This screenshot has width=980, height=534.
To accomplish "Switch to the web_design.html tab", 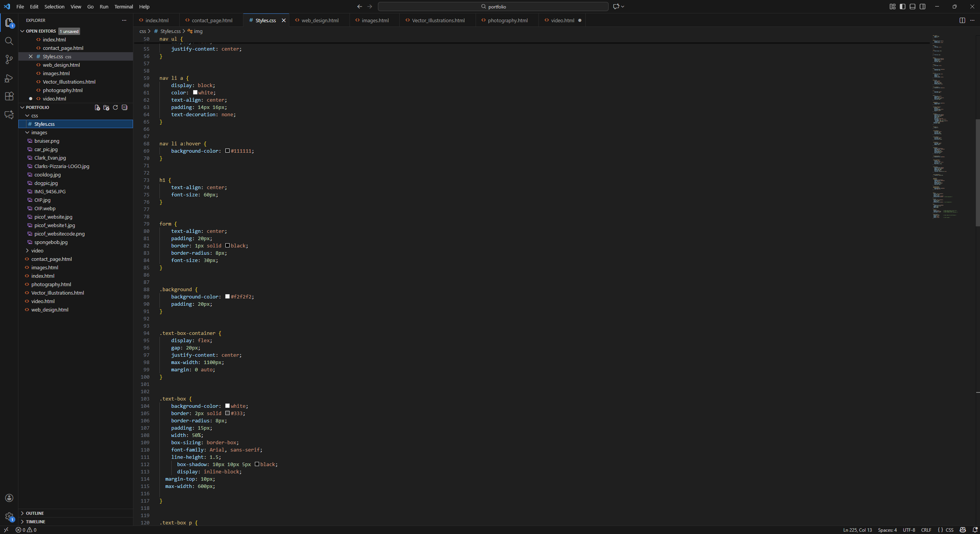I will click(x=320, y=20).
